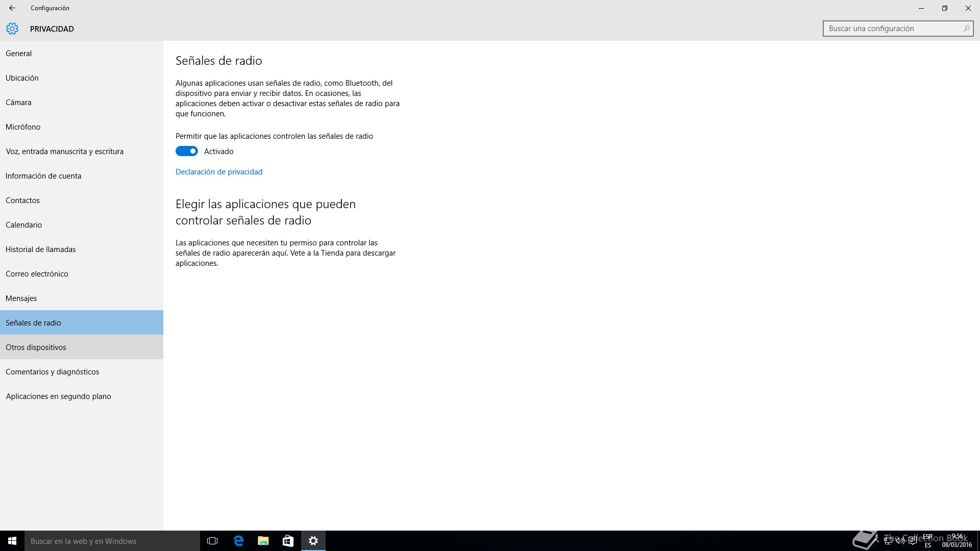Screen dimensions: 980x551
Task: Select Ubicación in privacy sidebar
Action: 22,78
